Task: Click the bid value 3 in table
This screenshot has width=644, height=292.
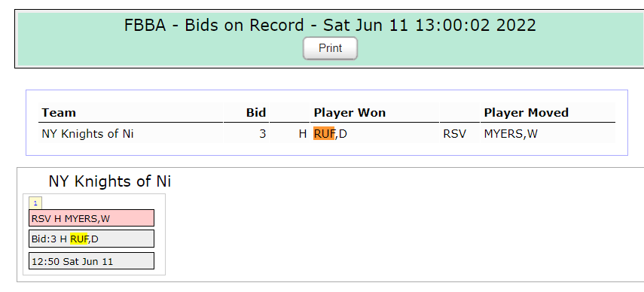Action: point(262,134)
